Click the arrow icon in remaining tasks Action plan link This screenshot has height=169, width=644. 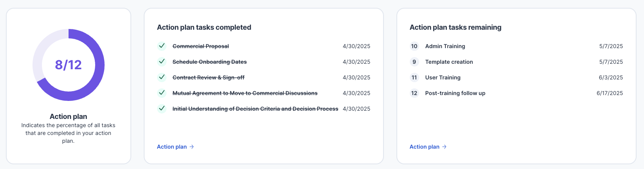(x=444, y=147)
